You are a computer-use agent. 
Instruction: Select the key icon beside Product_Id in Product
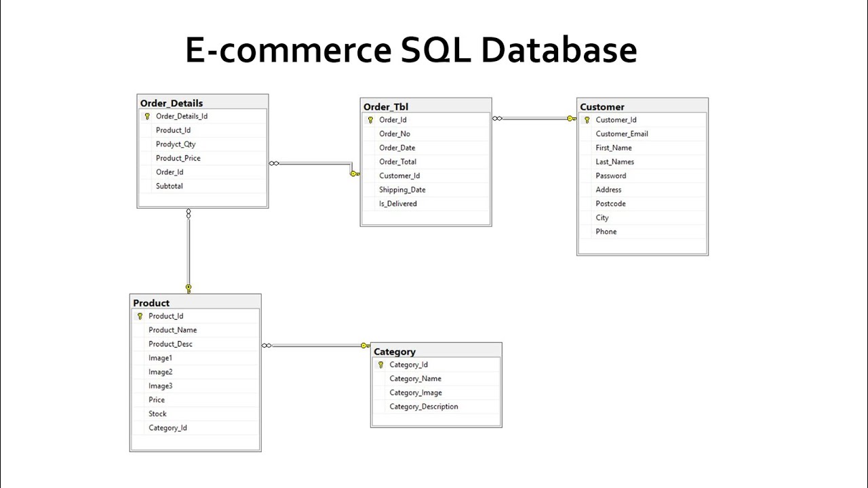(x=138, y=315)
